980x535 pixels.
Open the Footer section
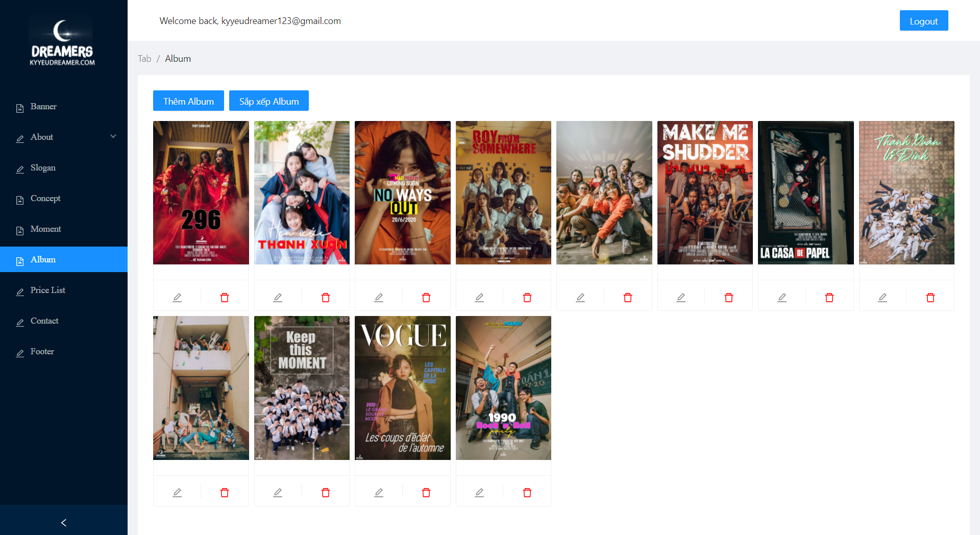(64, 351)
